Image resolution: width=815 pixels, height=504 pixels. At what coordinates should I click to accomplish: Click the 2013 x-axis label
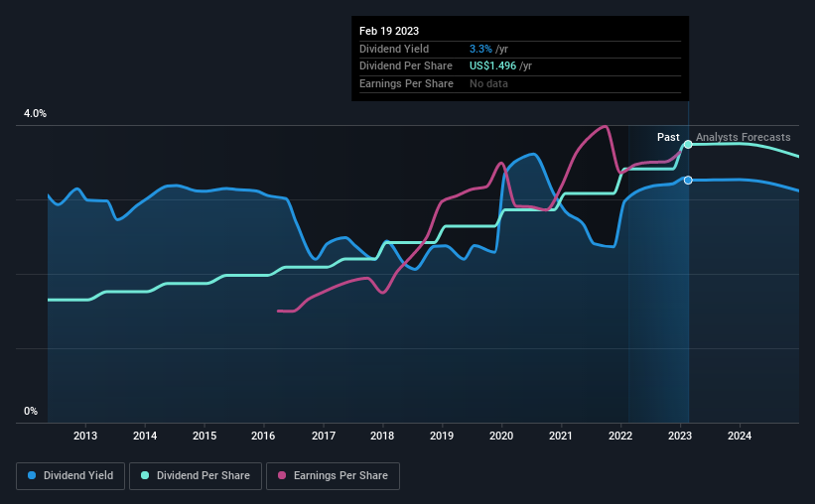(x=85, y=436)
